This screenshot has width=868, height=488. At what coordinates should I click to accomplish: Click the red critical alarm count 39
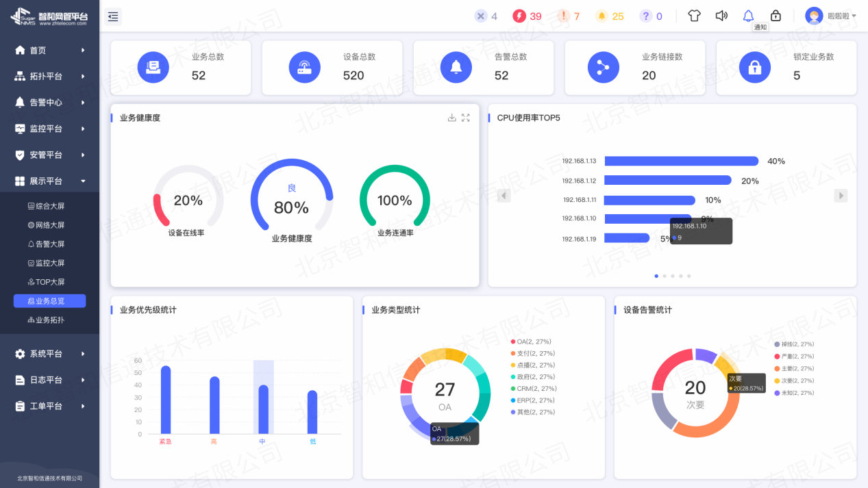click(x=528, y=16)
